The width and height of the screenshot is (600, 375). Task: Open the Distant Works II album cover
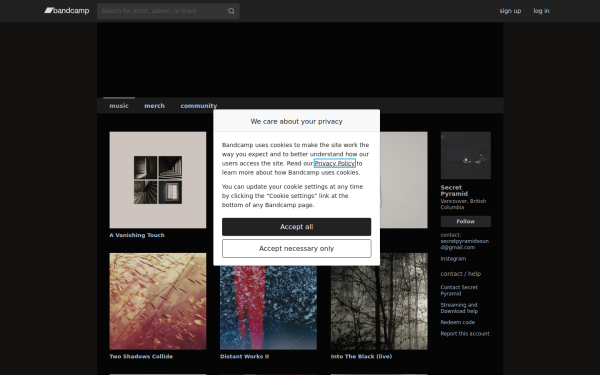coord(268,308)
